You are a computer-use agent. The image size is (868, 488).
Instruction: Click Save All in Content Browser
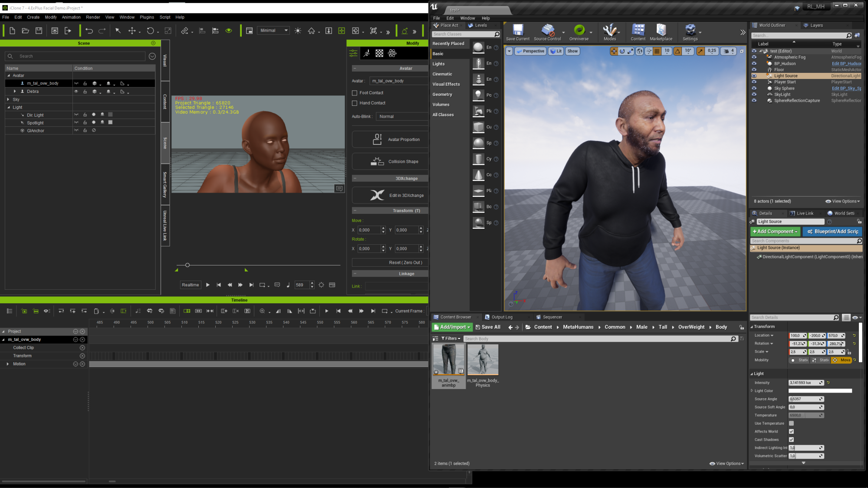pos(488,327)
